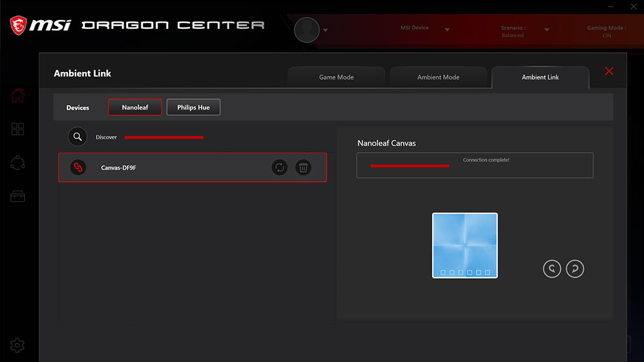
Task: Close the Ambient Link panel with red X
Action: point(609,71)
